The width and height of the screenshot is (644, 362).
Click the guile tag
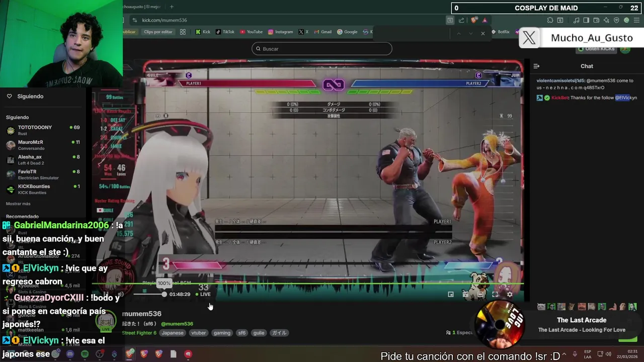[x=259, y=333]
